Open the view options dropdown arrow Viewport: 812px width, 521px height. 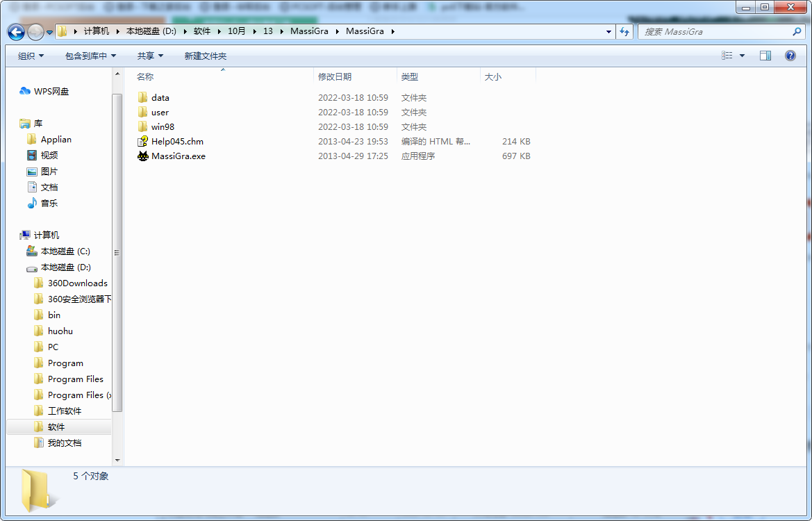pyautogui.click(x=742, y=56)
